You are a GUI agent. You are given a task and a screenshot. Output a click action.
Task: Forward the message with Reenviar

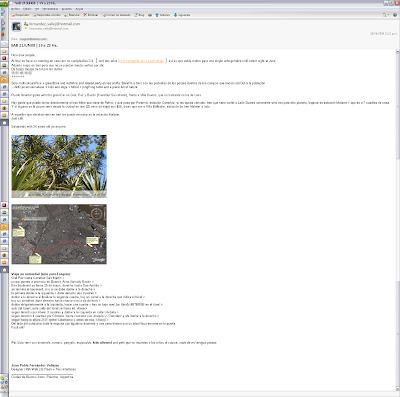point(72,15)
